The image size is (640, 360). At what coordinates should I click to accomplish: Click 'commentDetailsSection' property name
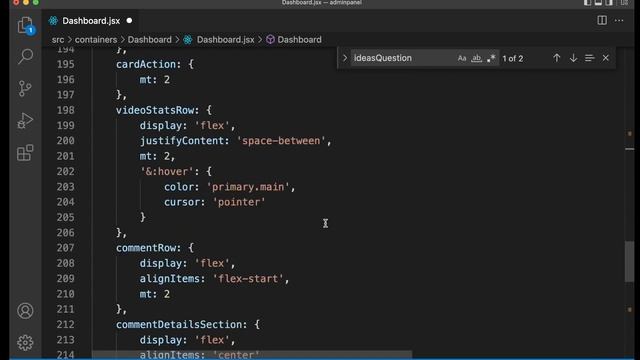pyautogui.click(x=179, y=324)
